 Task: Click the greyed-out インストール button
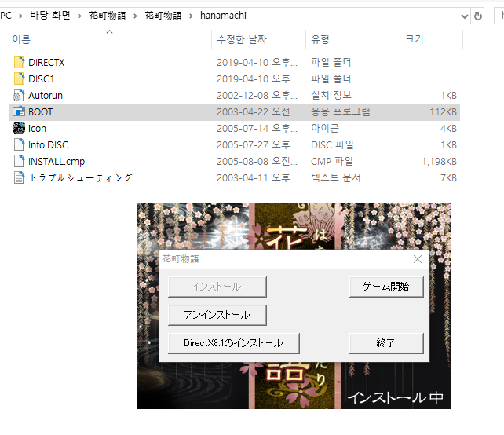coord(217,287)
